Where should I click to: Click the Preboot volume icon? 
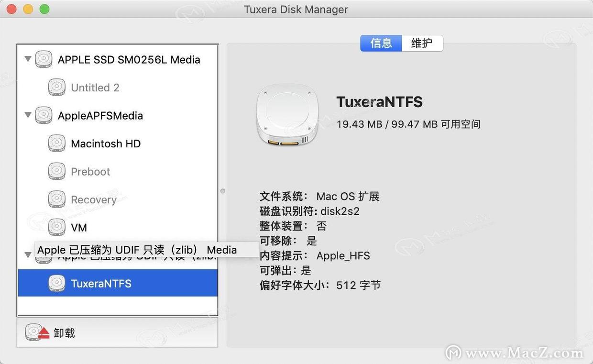click(56, 172)
